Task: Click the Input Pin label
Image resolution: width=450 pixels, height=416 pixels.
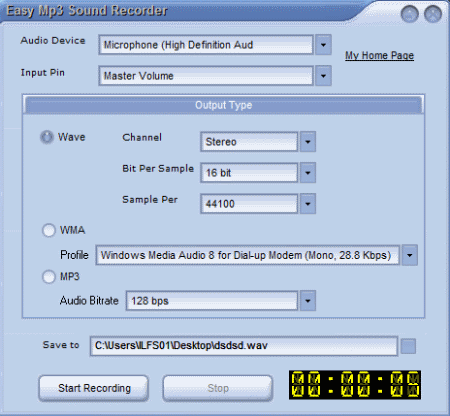Action: (x=43, y=73)
